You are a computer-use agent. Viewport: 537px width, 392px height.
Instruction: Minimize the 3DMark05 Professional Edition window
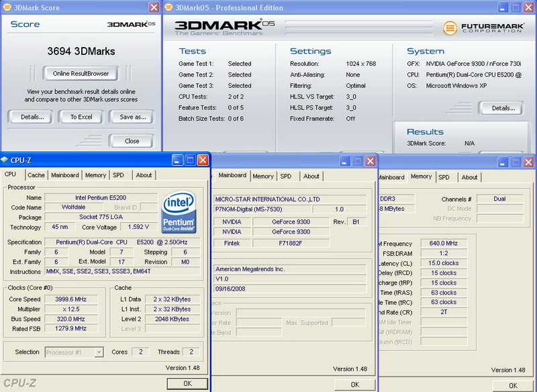[503, 7]
